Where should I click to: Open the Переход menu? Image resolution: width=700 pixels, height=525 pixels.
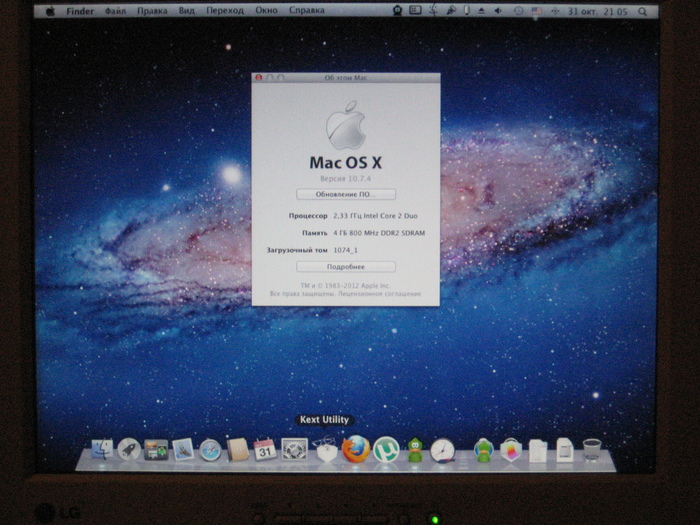223,11
